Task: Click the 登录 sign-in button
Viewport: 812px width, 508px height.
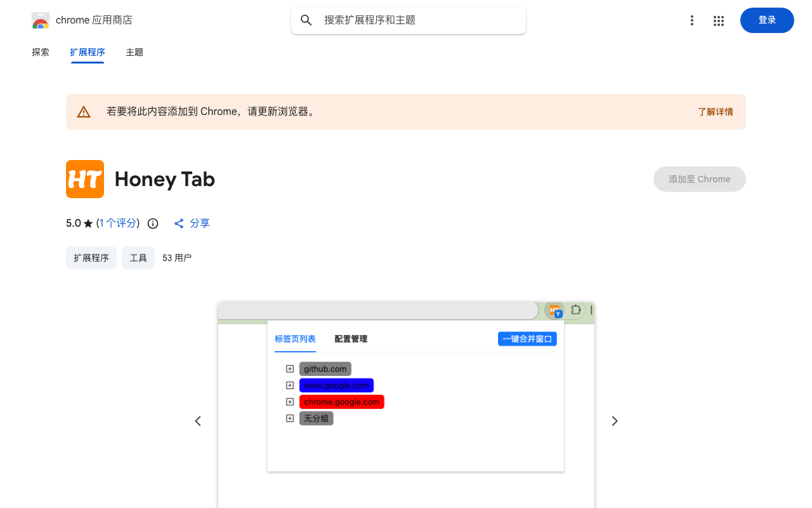Action: tap(767, 20)
